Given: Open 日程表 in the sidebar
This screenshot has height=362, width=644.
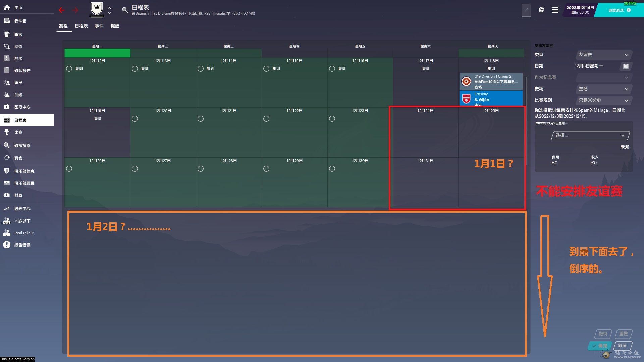Looking at the screenshot, I should click(27, 120).
